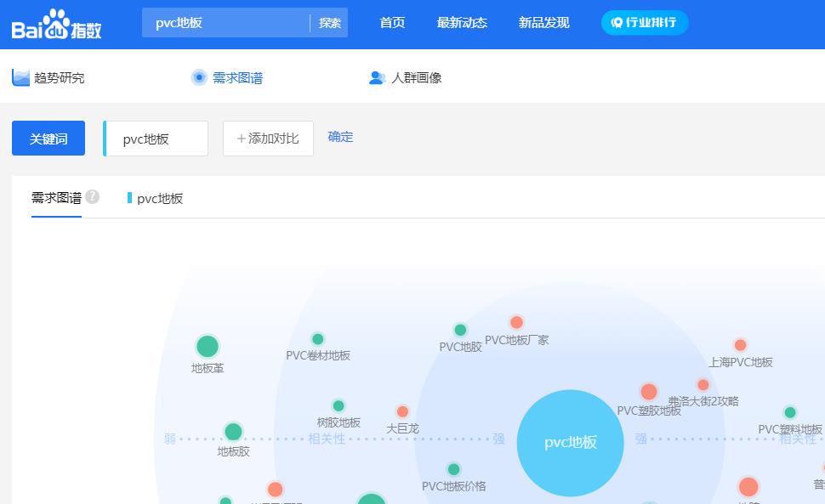The height and width of the screenshot is (504, 825).
Task: Open 最新动态 navigation item
Action: point(462,23)
